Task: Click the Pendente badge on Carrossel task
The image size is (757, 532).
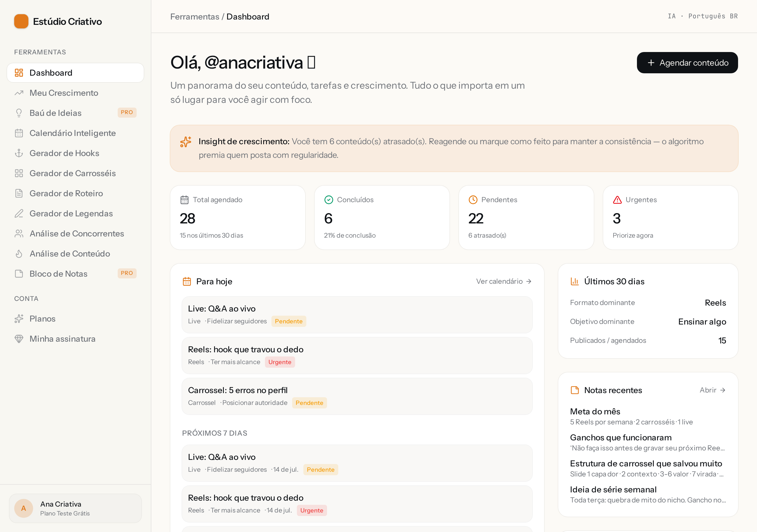Action: click(309, 403)
